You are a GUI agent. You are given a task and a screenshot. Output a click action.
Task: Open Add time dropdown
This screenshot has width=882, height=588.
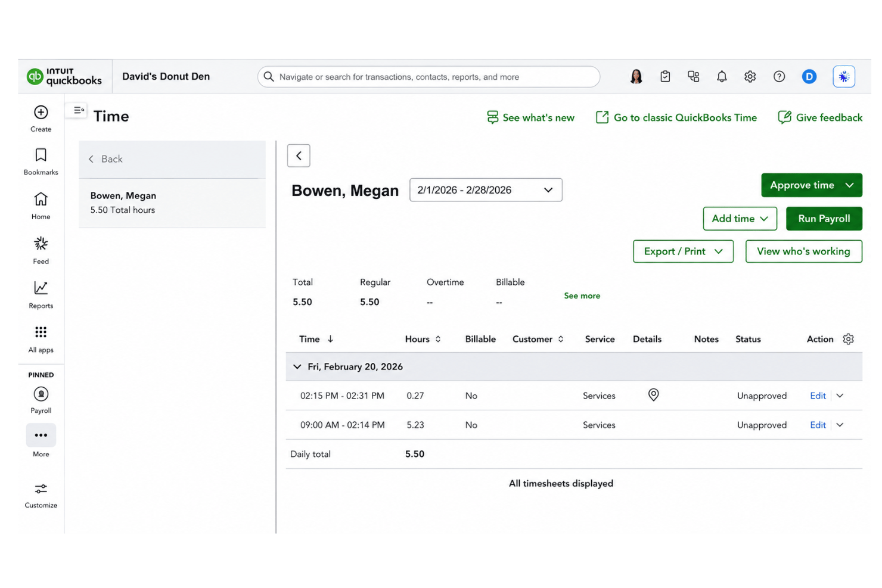tap(740, 219)
